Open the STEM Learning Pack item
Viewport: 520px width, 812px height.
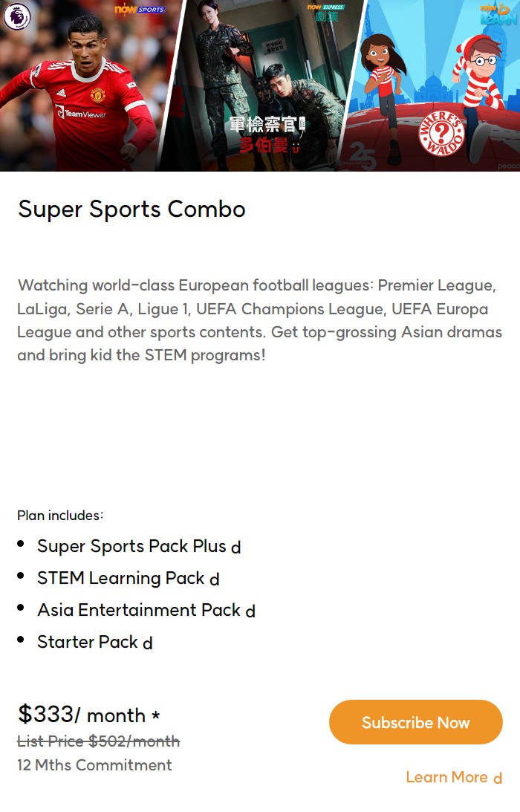[121, 578]
